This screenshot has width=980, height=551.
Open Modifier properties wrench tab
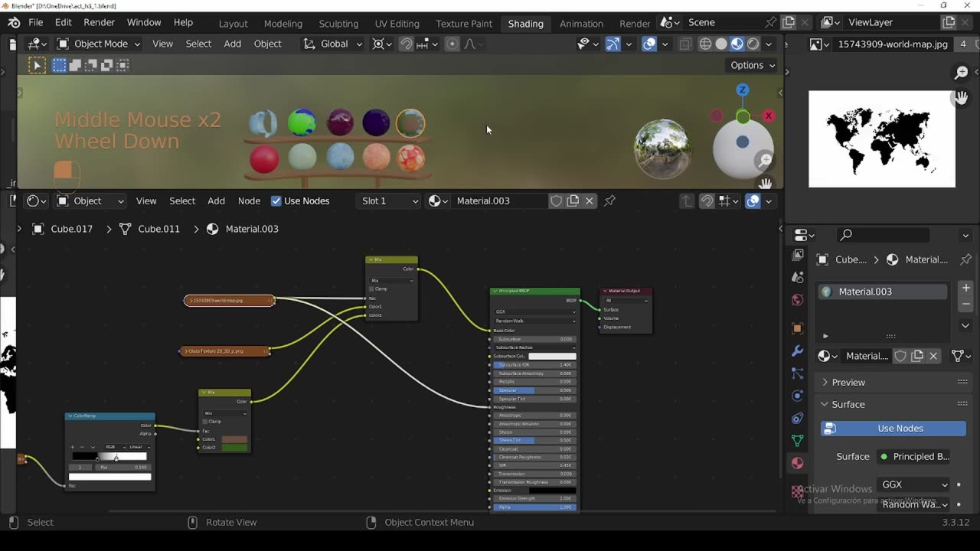[x=798, y=350]
